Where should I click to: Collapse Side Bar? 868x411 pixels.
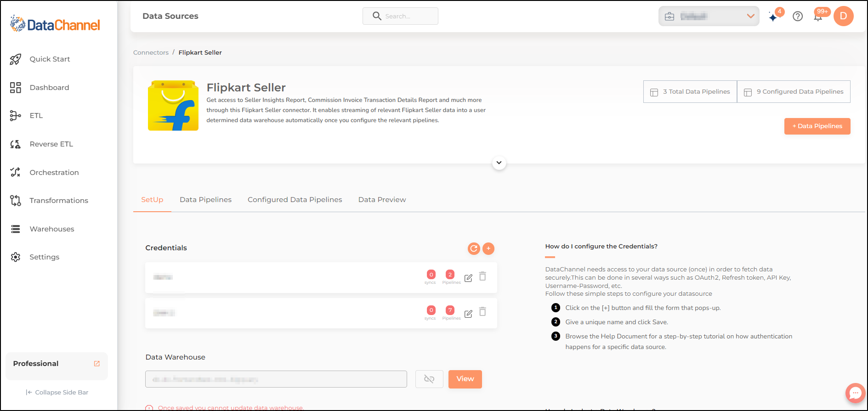pos(57,392)
